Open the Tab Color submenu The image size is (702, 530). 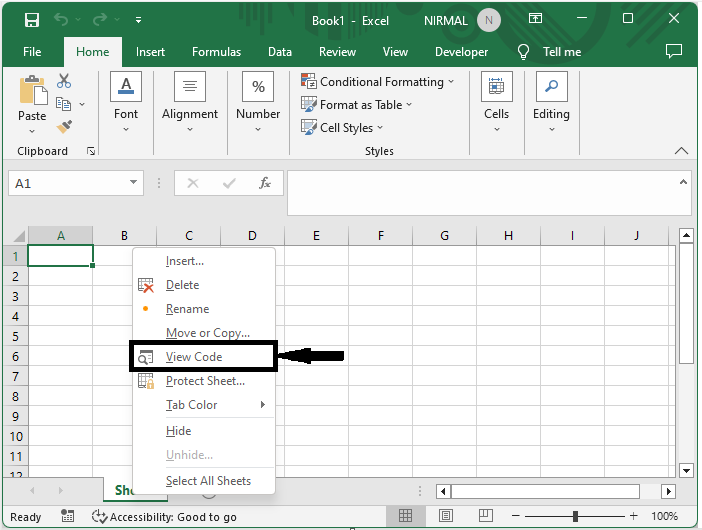204,405
